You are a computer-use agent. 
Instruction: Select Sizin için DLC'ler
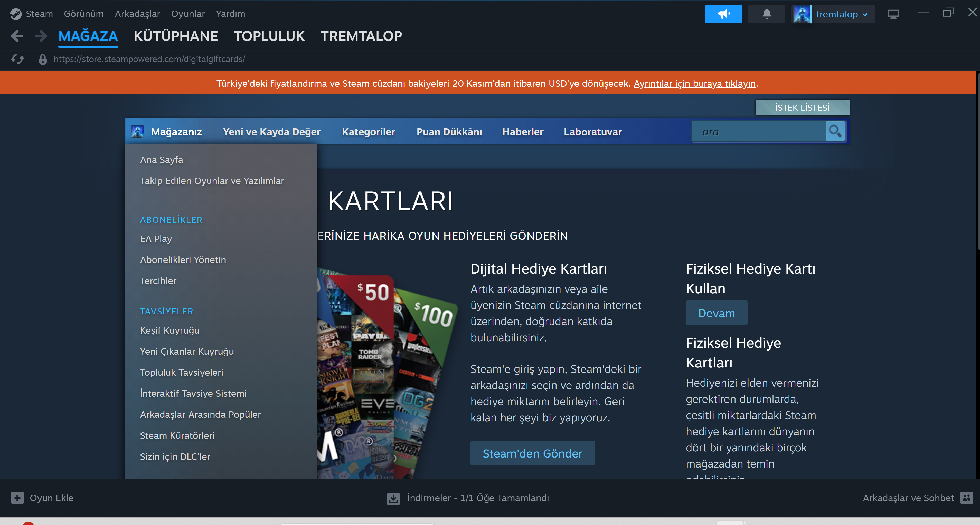(x=175, y=456)
